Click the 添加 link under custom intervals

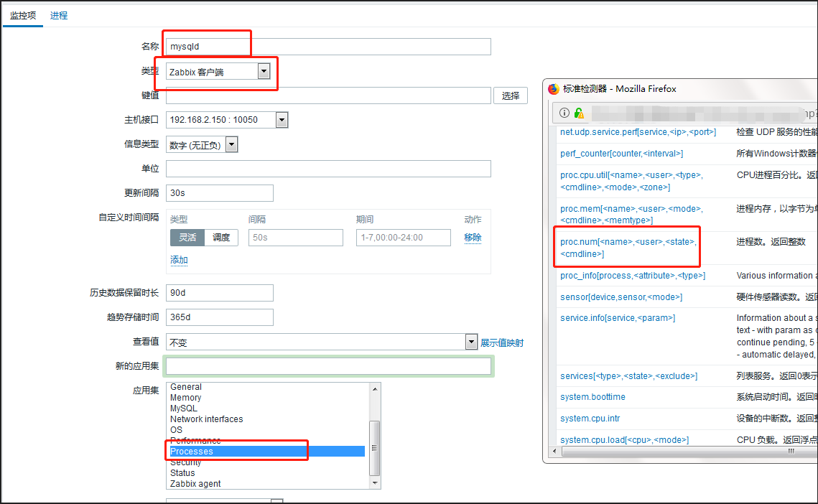[179, 260]
